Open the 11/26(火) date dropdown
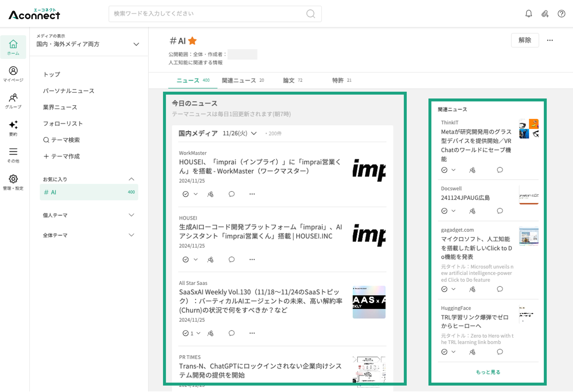This screenshot has width=573, height=392. coord(240,134)
